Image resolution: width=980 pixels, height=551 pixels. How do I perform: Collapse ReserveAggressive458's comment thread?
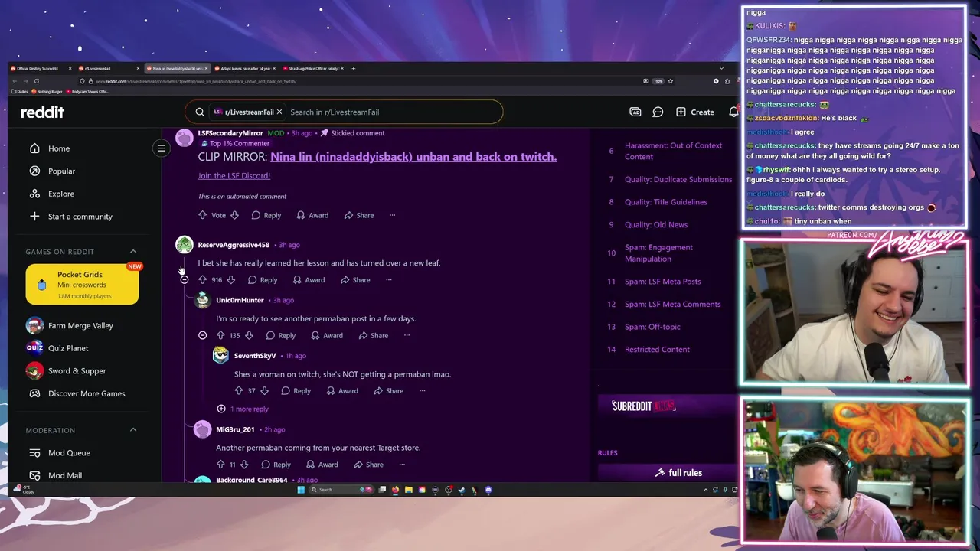pos(185,280)
